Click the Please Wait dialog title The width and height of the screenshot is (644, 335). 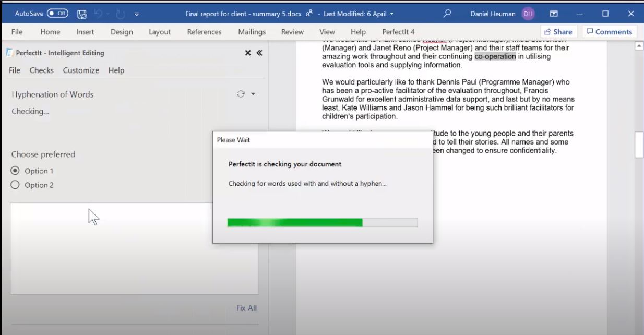233,140
